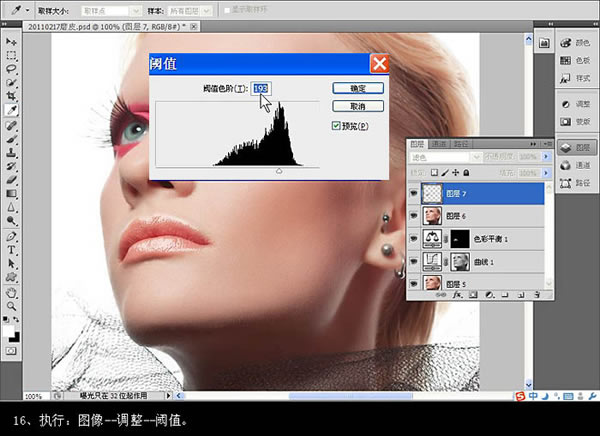Screen dimensions: 600x436
Task: Select the Dodge tool
Action: pyautogui.click(x=11, y=220)
